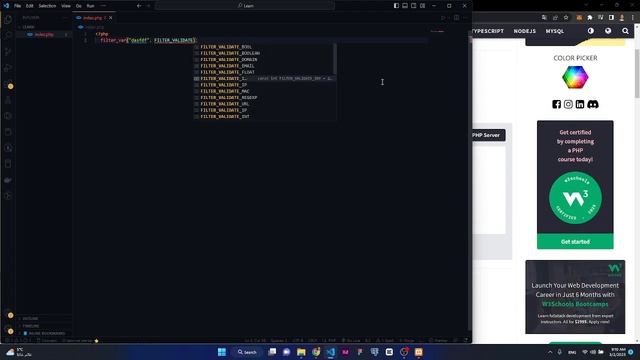The image size is (640, 360).
Task: Open the Edit menu
Action: pyautogui.click(x=30, y=6)
